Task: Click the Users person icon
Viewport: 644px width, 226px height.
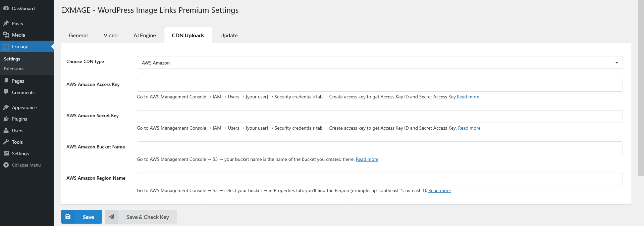Action: click(x=6, y=130)
